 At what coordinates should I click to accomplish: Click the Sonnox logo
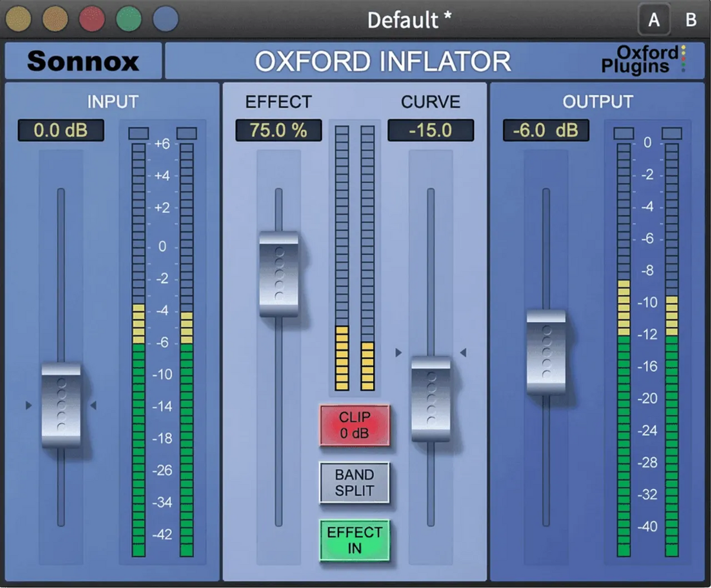pos(82,61)
